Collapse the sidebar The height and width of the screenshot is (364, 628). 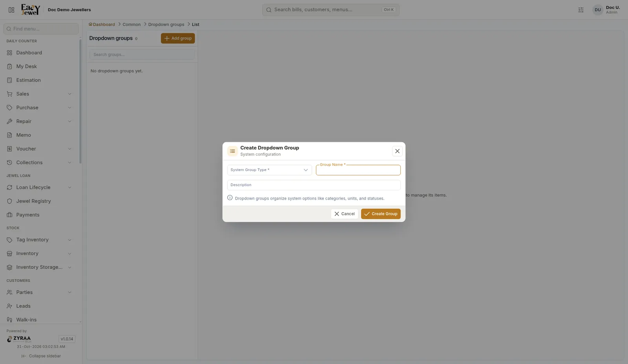[x=41, y=356]
